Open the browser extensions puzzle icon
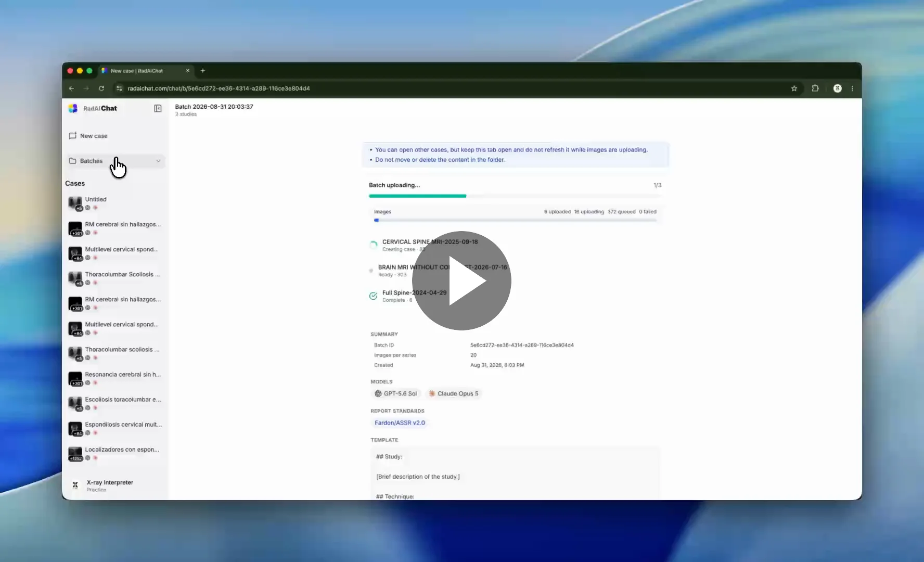The width and height of the screenshot is (924, 562). tap(815, 88)
